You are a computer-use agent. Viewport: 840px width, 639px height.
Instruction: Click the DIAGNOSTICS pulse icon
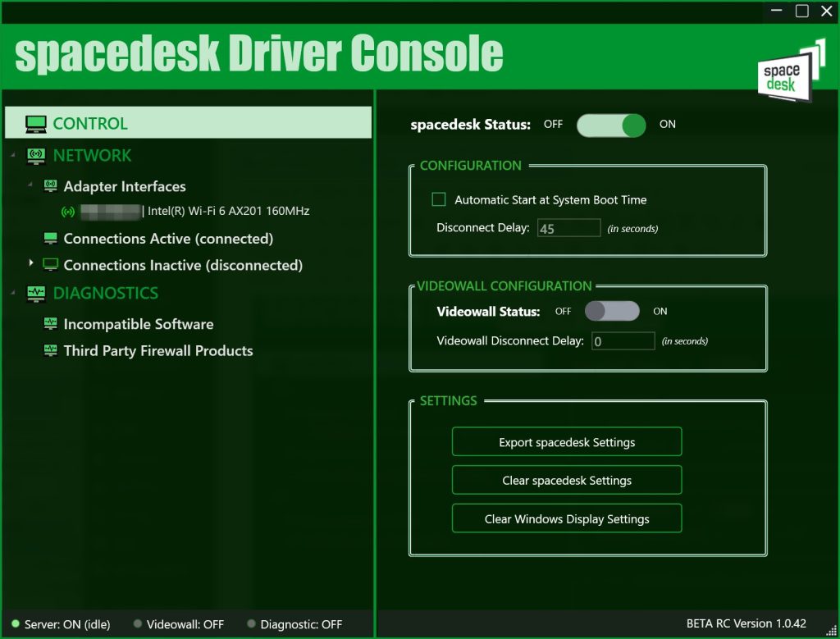[36, 294]
